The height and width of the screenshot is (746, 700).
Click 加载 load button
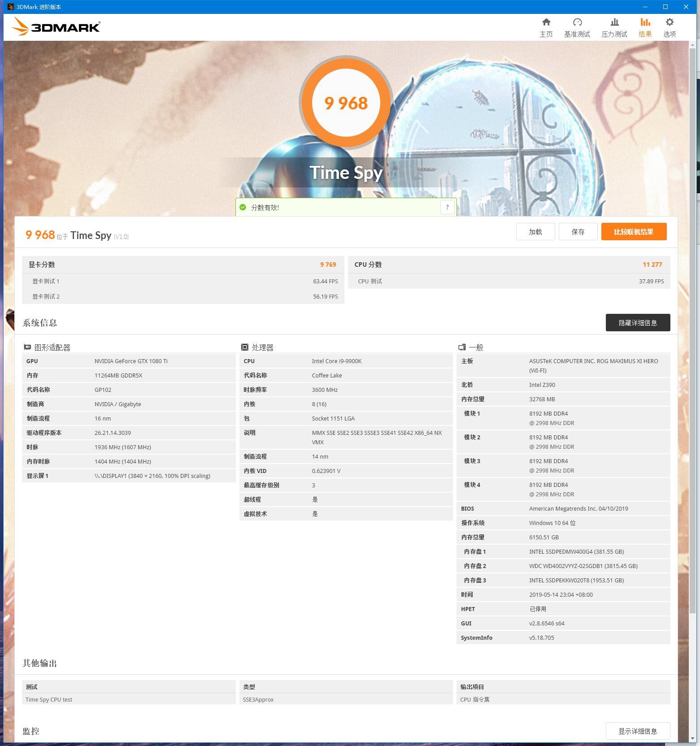tap(535, 231)
